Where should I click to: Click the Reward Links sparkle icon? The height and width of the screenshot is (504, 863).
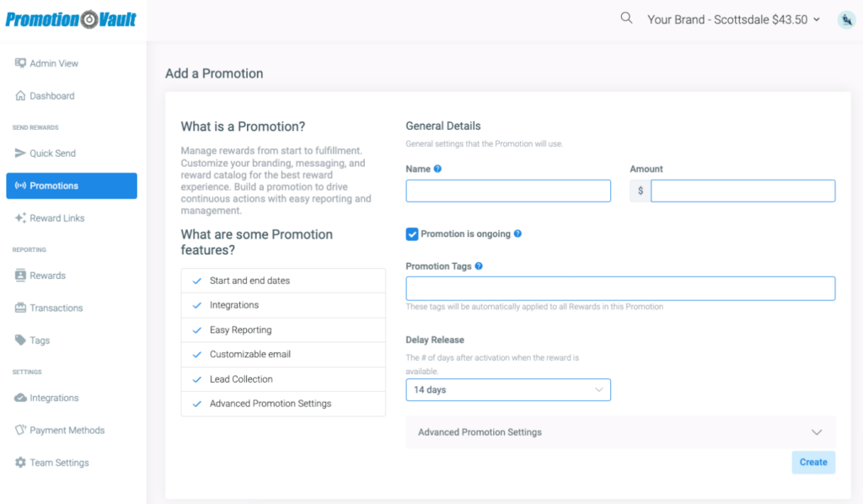[20, 218]
